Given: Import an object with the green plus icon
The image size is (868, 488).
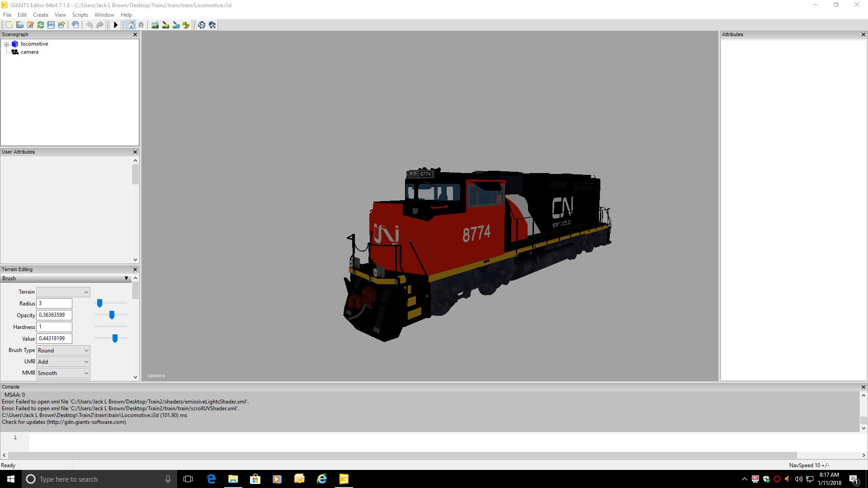Looking at the screenshot, I should [x=75, y=25].
